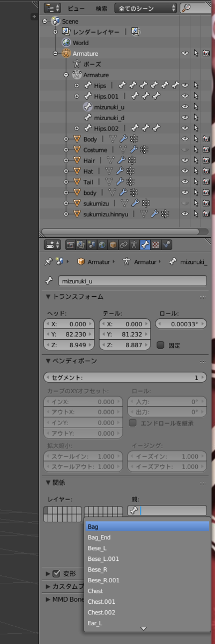Toggle render camera for Hair mesh
Image resolution: width=215 pixels, height=644 pixels.
coord(206,161)
